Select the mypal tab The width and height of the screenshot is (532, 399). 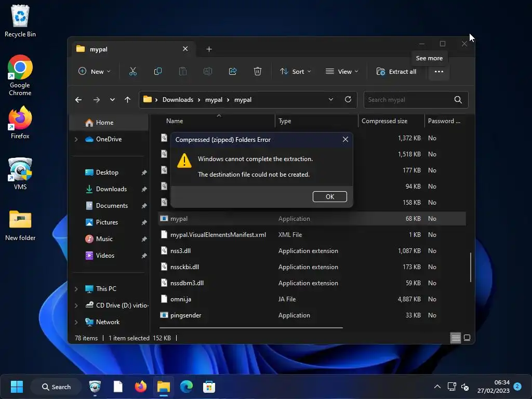click(132, 49)
